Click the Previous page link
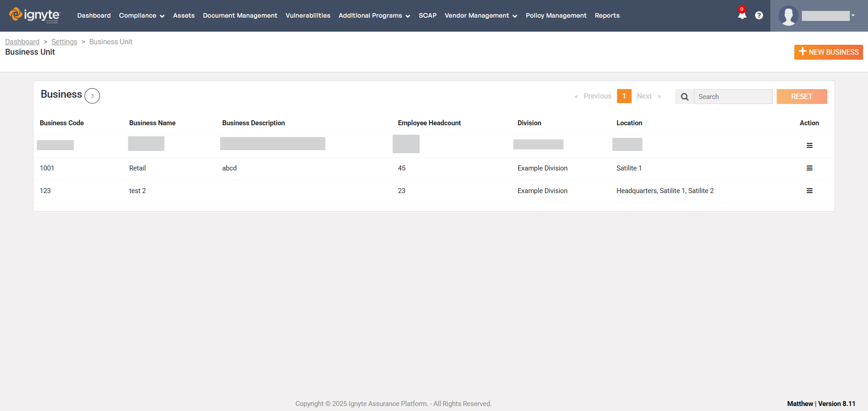 (x=597, y=96)
